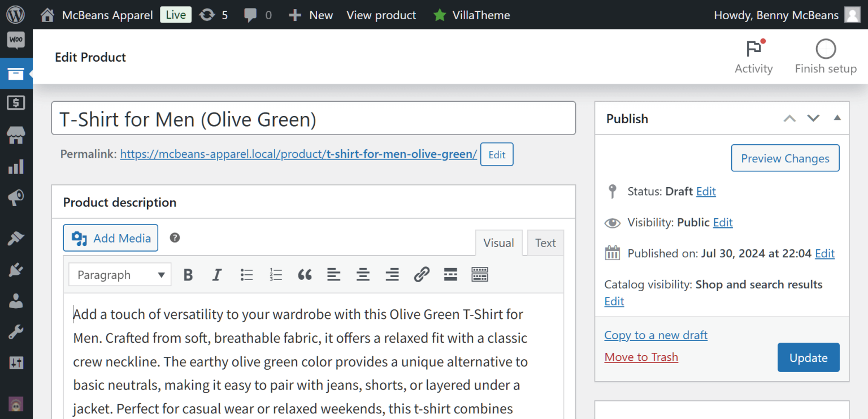The image size is (868, 419).
Task: Move Publish panel down
Action: (813, 118)
